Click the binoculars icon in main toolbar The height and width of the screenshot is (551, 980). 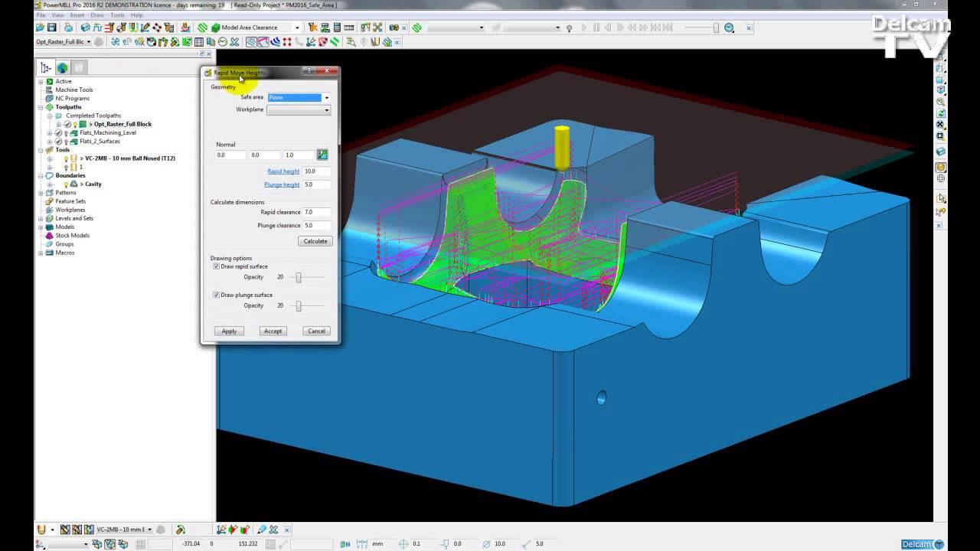pyautogui.click(x=394, y=28)
